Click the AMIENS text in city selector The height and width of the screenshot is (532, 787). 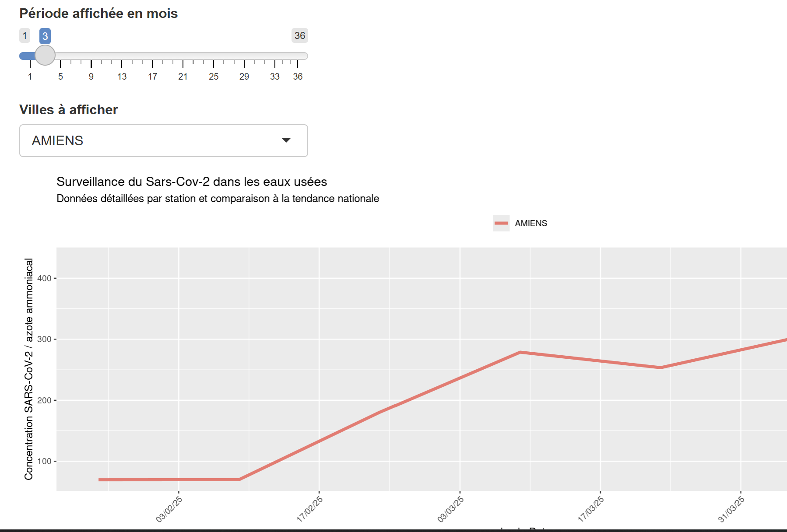point(57,141)
